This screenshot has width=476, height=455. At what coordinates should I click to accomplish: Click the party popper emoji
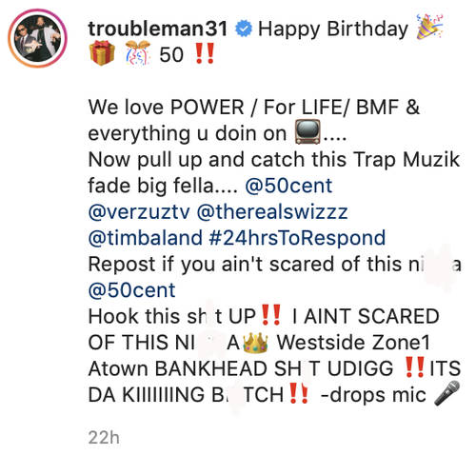[x=429, y=28]
